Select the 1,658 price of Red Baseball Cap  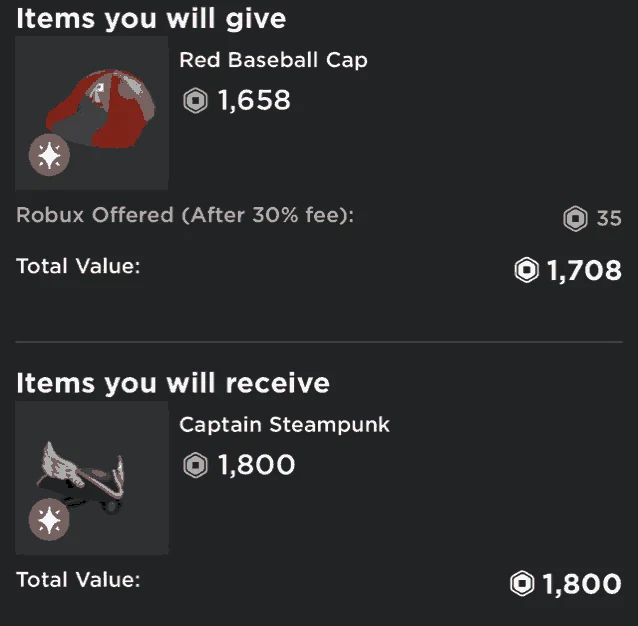coord(254,100)
